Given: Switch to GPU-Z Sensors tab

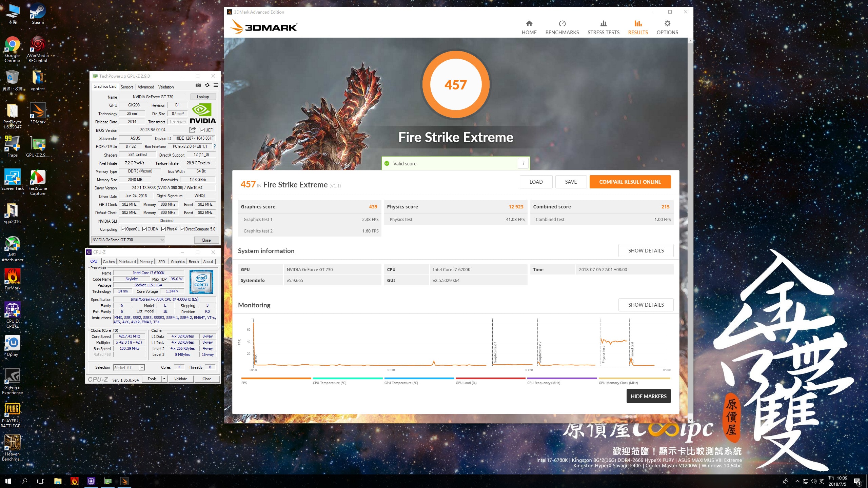Looking at the screenshot, I should (x=127, y=87).
